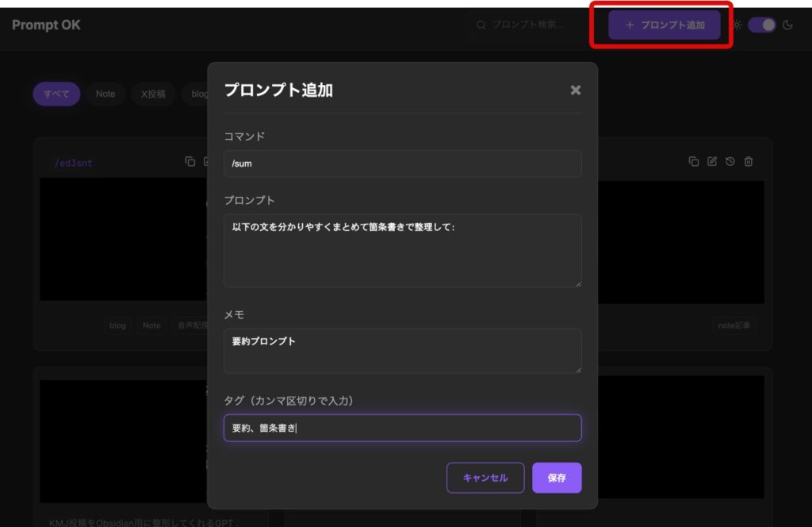Select the X投稿 filter tab
Screen dimensions: 812x527
(153, 94)
